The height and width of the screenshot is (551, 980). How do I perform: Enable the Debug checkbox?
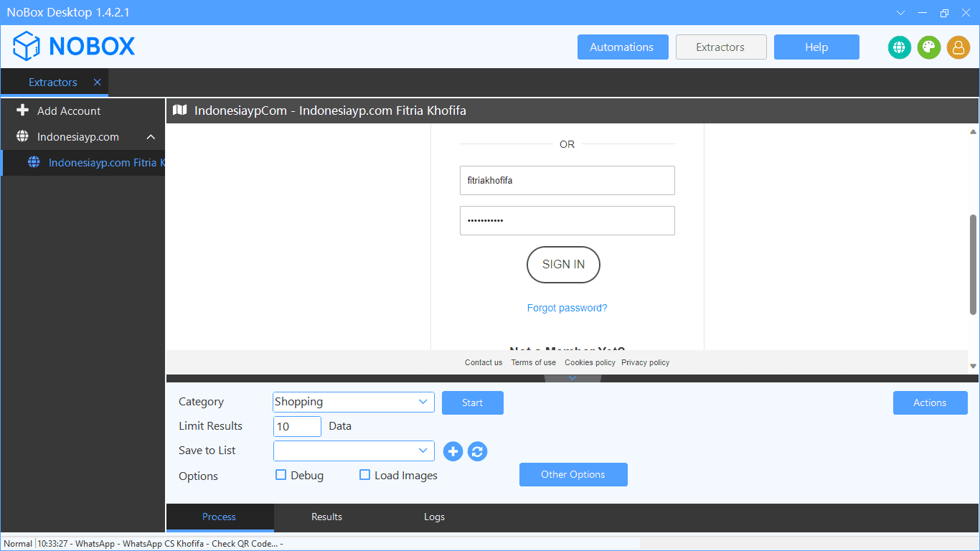[281, 475]
